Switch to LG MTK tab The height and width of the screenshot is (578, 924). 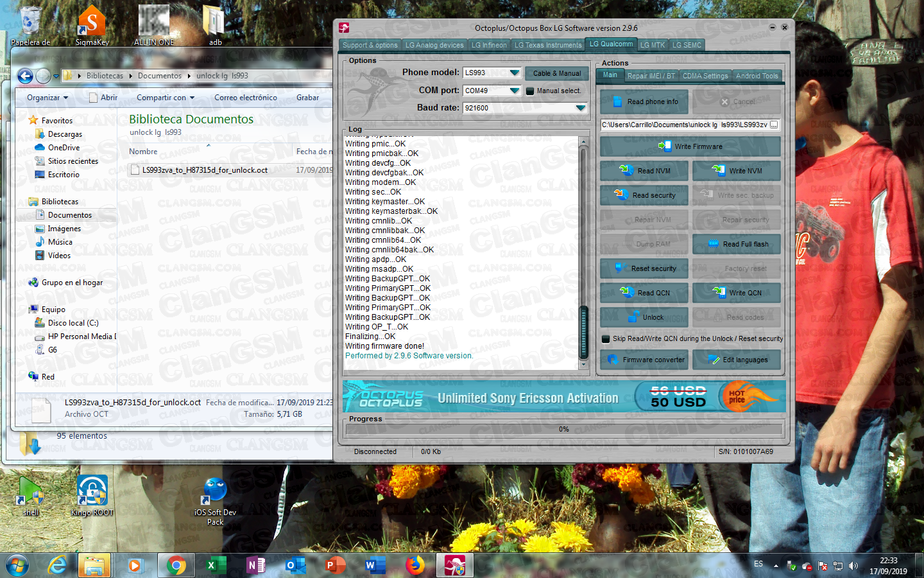(x=653, y=45)
